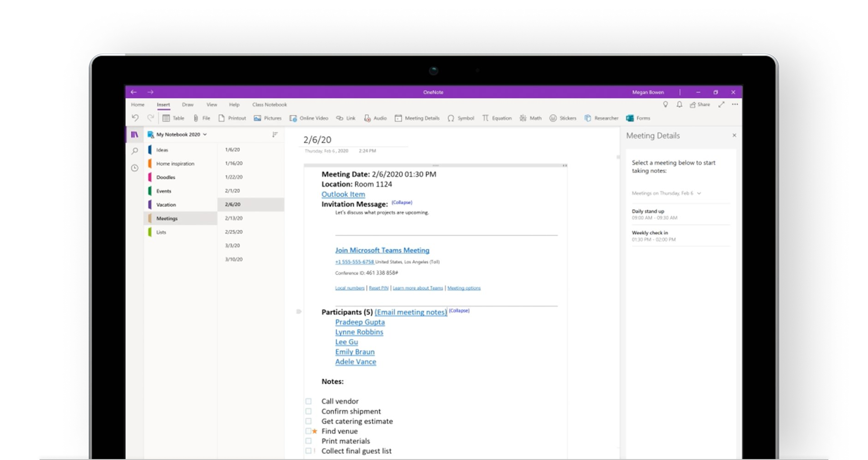Select the Daily stand up meeting
This screenshot has height=460, width=868.
click(680, 214)
